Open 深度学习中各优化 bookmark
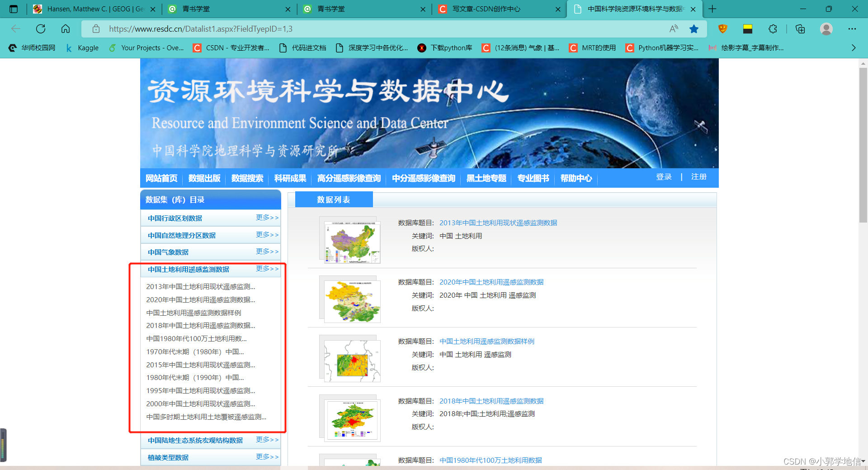The width and height of the screenshot is (868, 470). pos(372,47)
